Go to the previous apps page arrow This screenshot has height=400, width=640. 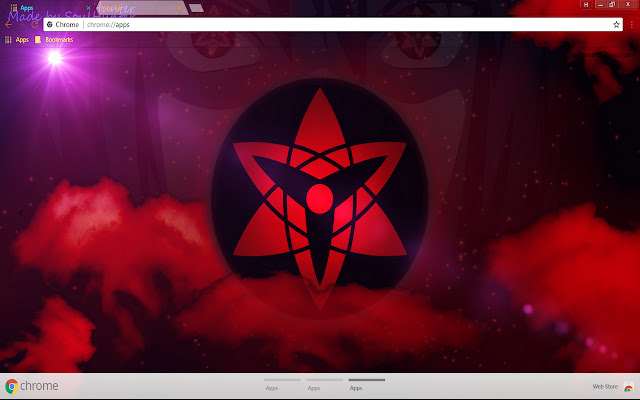coord(20,213)
